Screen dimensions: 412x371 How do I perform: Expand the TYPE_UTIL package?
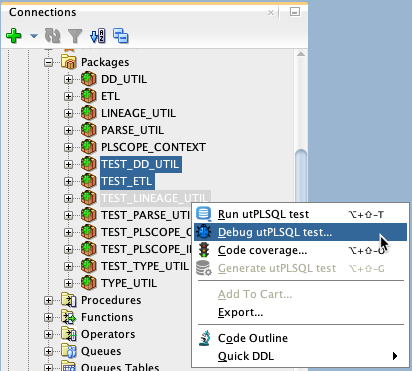[x=68, y=283]
